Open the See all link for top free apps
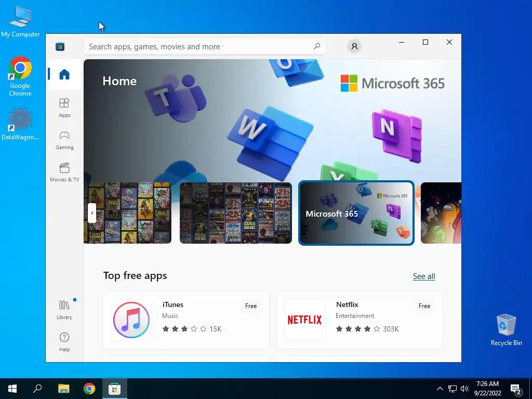Screen dimensions: 532x399 point(424,276)
